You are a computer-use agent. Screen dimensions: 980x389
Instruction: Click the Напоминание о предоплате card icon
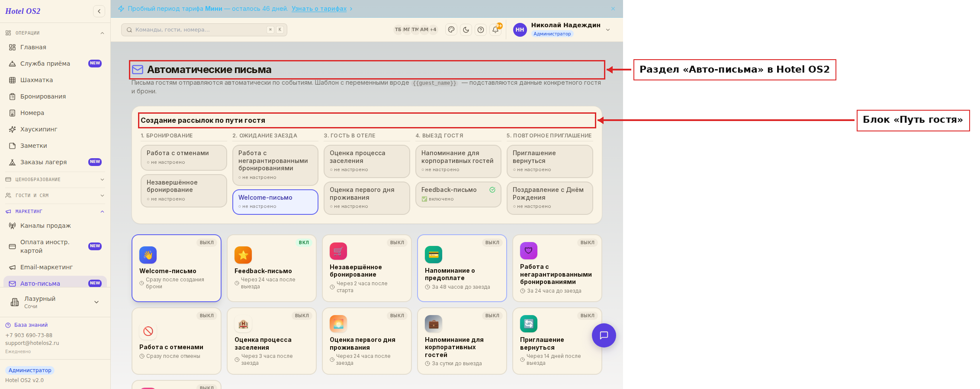click(x=434, y=255)
